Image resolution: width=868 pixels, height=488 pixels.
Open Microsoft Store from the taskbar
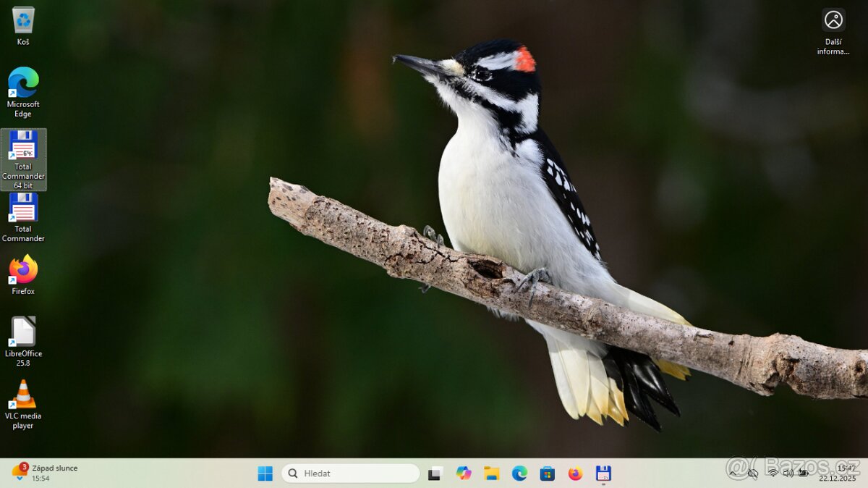(548, 473)
